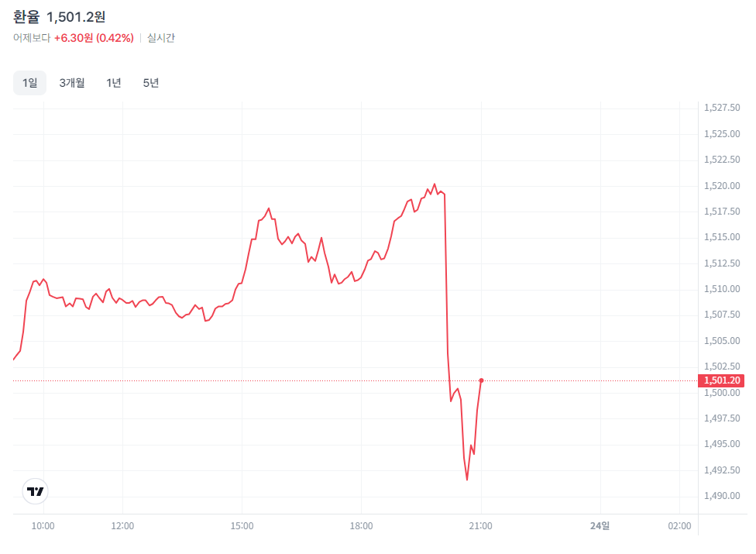The height and width of the screenshot is (554, 756).
Task: Click the 환율 1,501.2원 heading
Action: pos(60,17)
